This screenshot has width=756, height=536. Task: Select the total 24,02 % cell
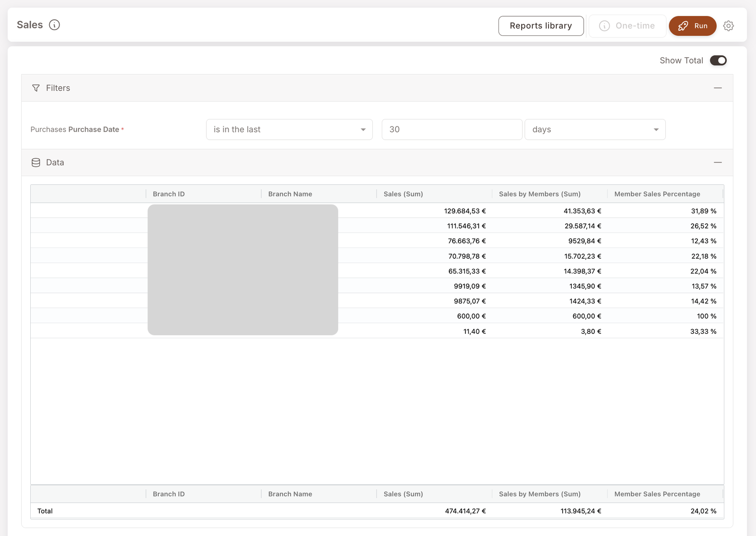click(x=665, y=511)
